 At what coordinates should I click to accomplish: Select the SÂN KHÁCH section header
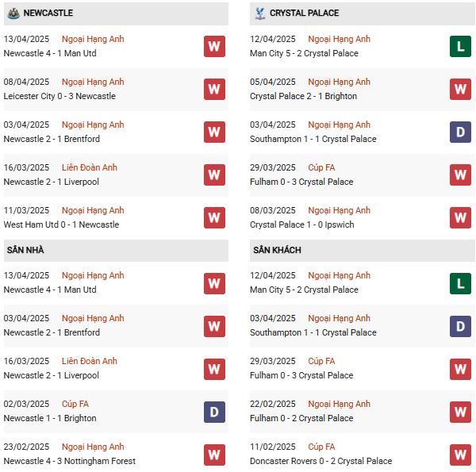point(277,250)
